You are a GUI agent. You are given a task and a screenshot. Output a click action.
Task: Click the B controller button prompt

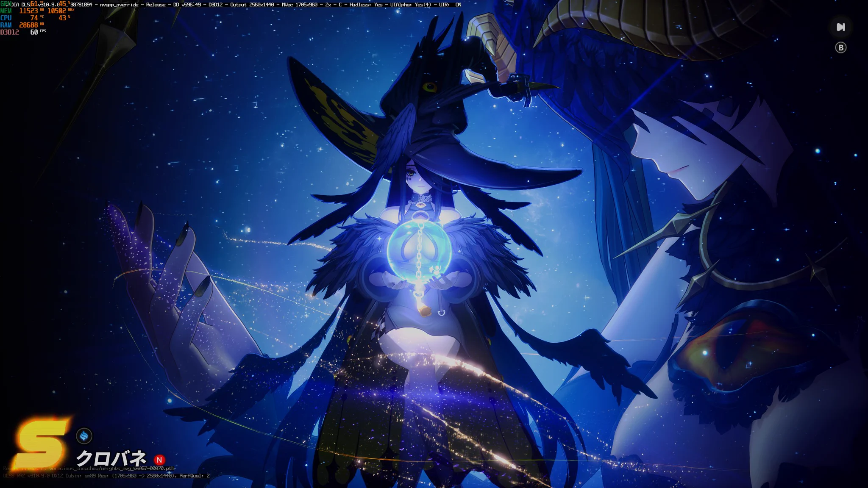click(x=841, y=47)
